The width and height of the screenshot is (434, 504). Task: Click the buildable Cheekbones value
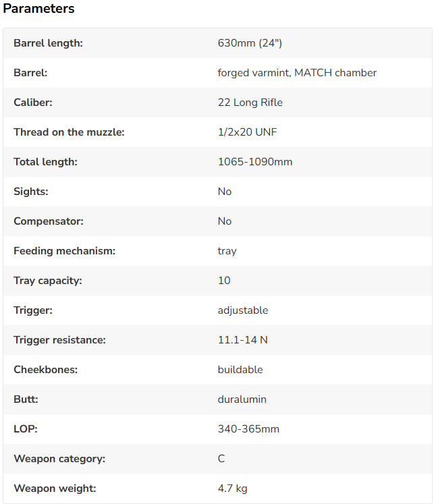tap(240, 370)
